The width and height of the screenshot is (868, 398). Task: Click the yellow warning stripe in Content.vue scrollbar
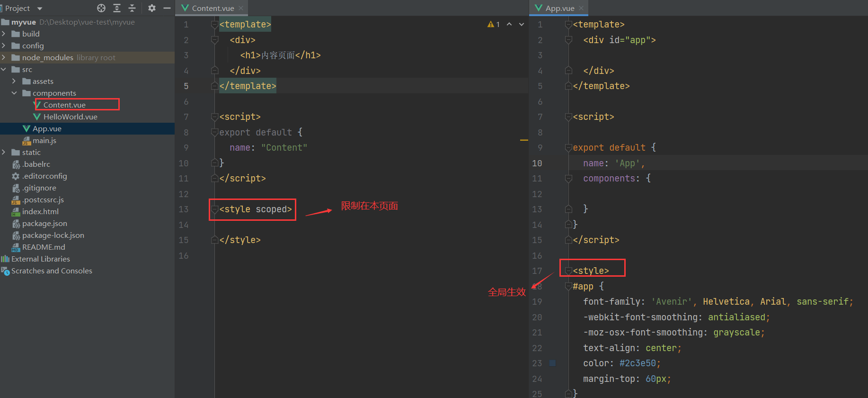[524, 140]
